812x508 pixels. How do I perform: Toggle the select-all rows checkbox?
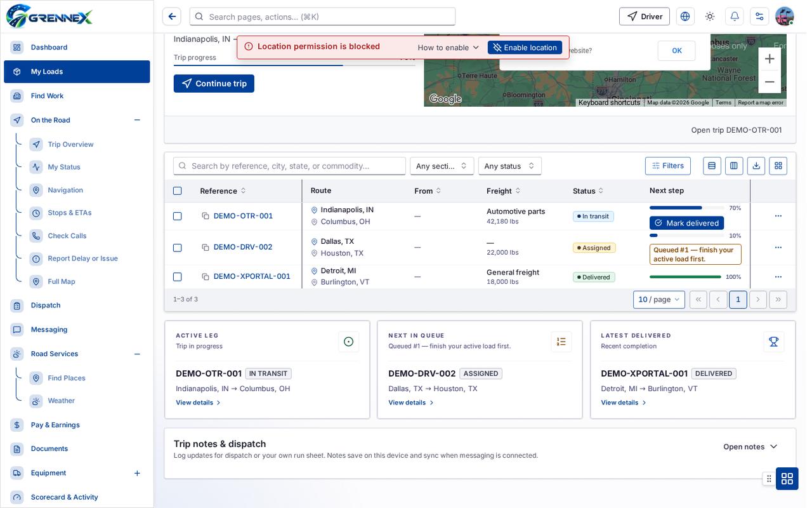click(178, 191)
